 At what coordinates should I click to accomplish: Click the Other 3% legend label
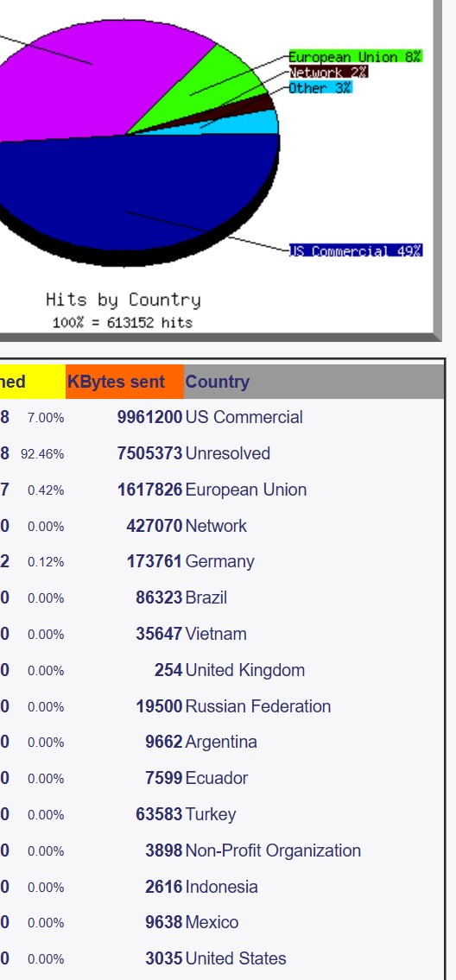tap(320, 88)
